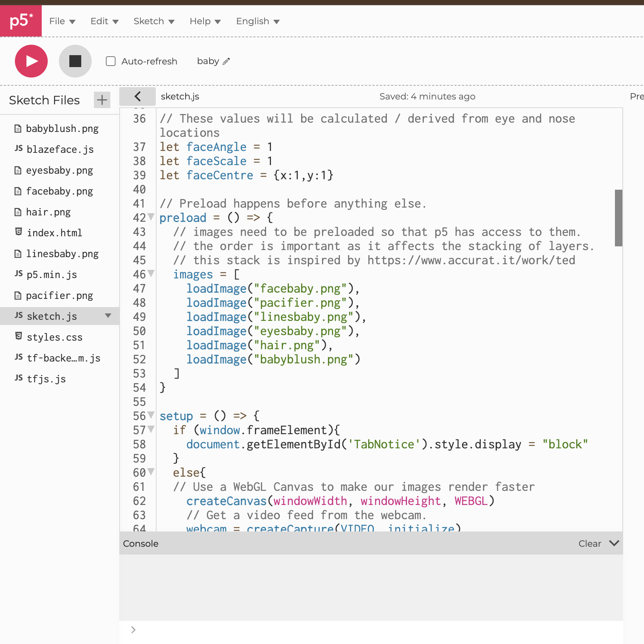
Task: Collapse the sidebar with left chevron
Action: [138, 97]
